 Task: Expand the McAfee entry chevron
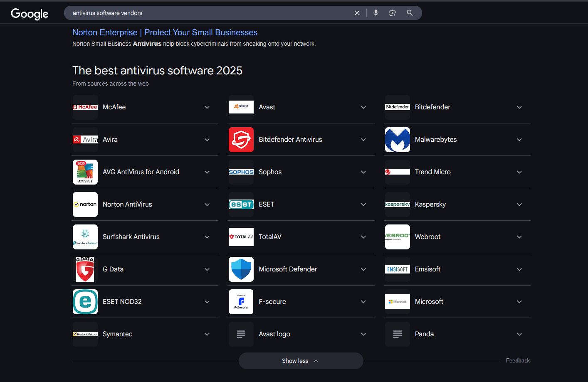pyautogui.click(x=207, y=107)
